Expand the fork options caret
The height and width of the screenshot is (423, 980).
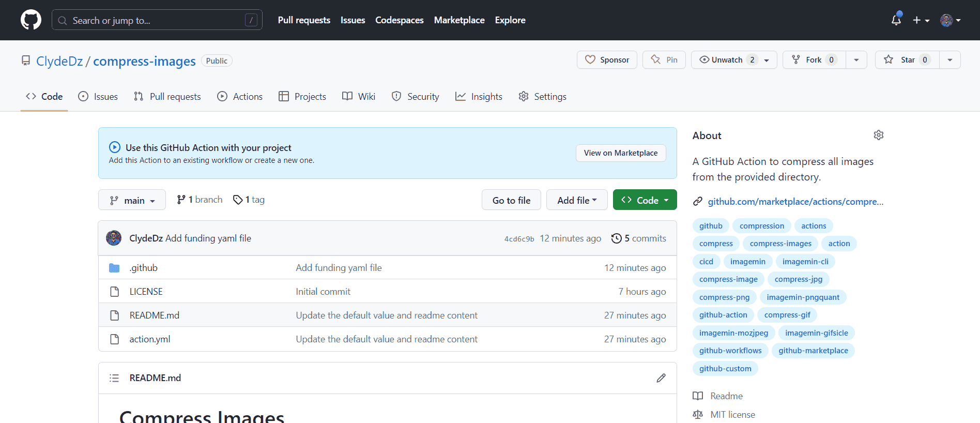click(856, 60)
